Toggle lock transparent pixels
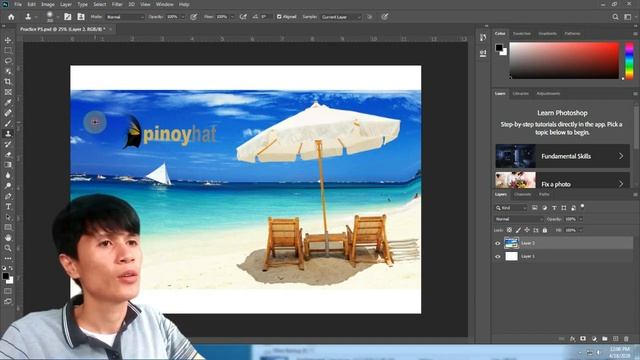This screenshot has width=640, height=360. 509,230
